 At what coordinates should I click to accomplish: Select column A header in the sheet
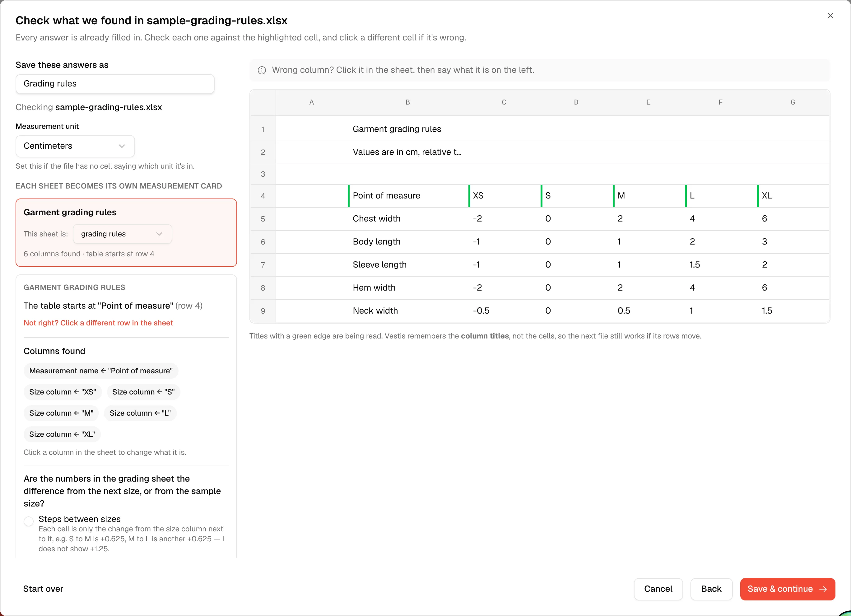(311, 102)
